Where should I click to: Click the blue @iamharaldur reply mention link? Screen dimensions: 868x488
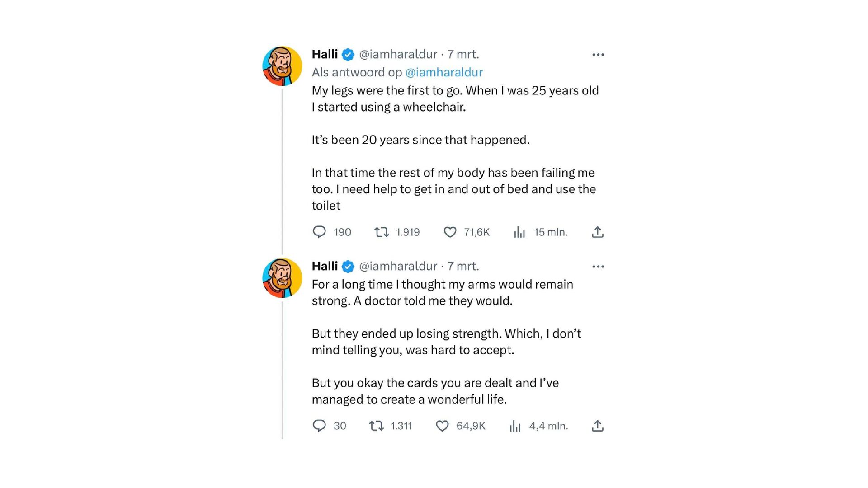(444, 72)
